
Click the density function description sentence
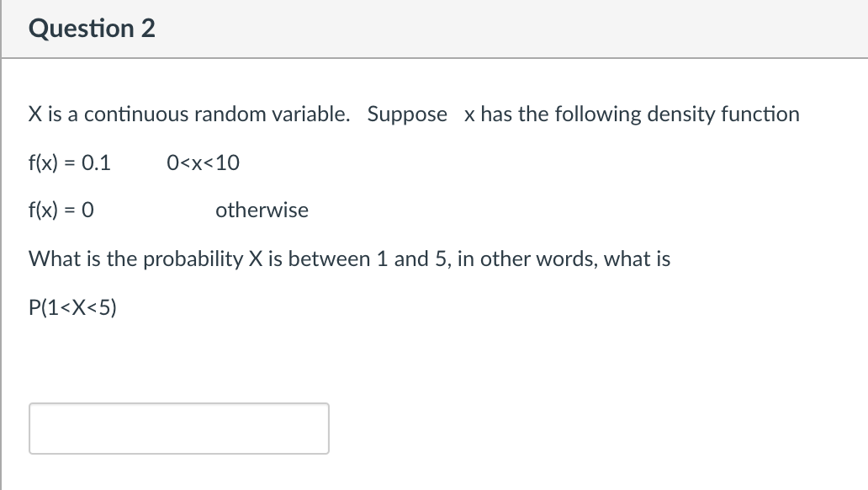pos(414,114)
